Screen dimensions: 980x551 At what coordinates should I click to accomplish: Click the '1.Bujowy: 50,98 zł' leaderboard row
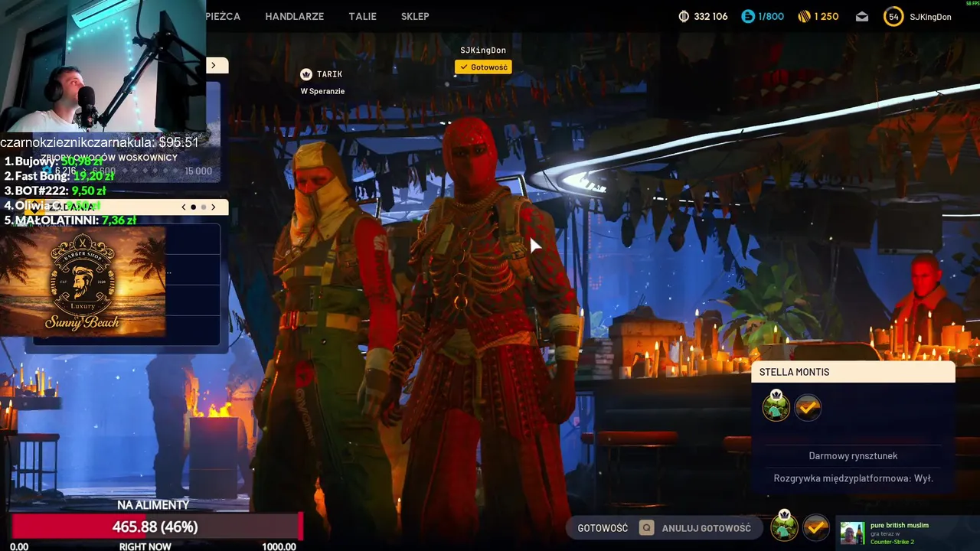[54, 161]
